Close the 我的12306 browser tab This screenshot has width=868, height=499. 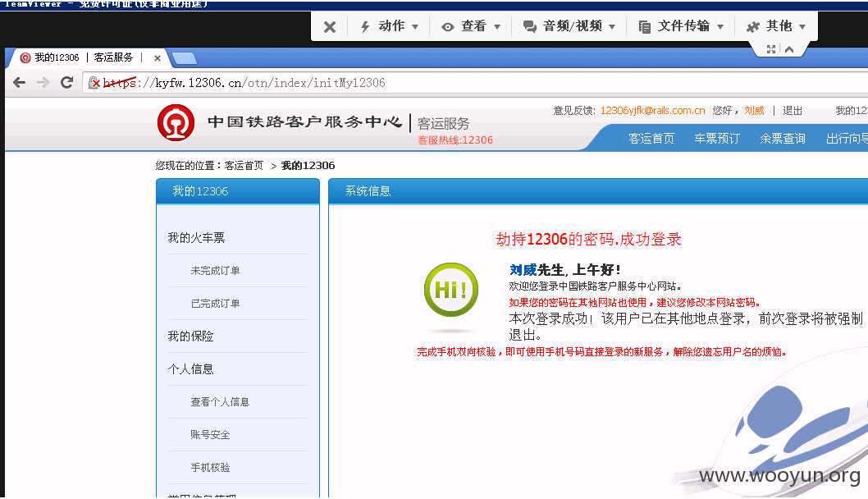tap(158, 58)
